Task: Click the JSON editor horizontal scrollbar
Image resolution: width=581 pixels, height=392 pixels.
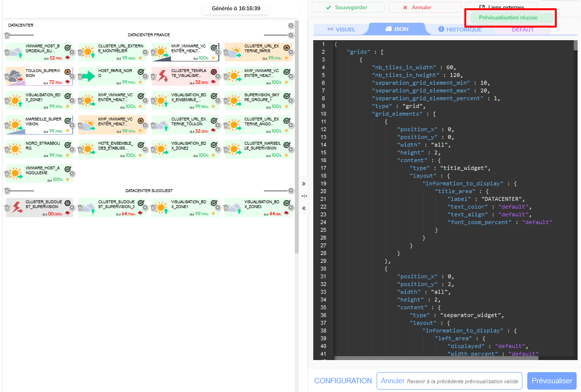Action: 436,358
